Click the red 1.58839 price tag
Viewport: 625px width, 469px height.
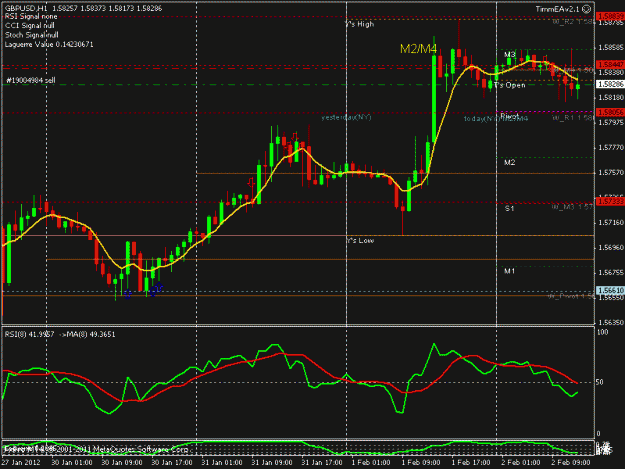tap(610, 16)
